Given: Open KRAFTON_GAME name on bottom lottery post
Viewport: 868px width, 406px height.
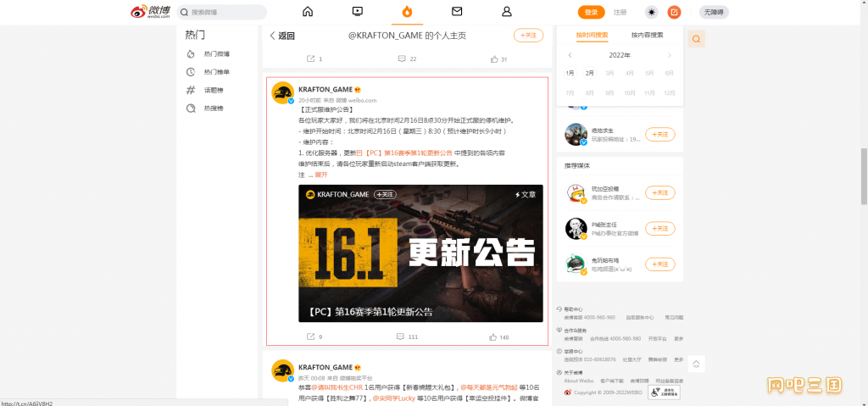Looking at the screenshot, I should tap(325, 367).
